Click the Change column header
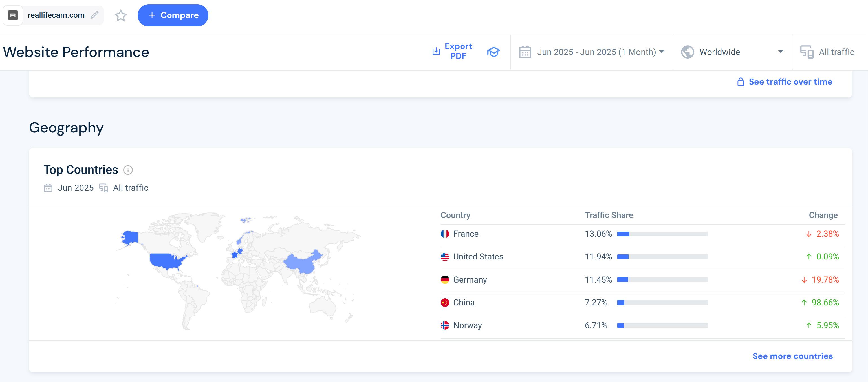This screenshot has height=382, width=868. (823, 215)
